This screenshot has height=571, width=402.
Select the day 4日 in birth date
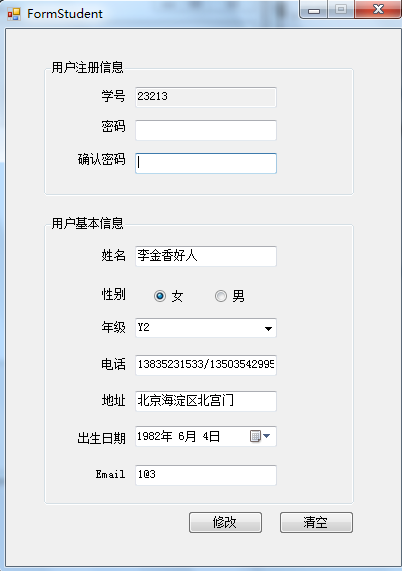tap(211, 436)
